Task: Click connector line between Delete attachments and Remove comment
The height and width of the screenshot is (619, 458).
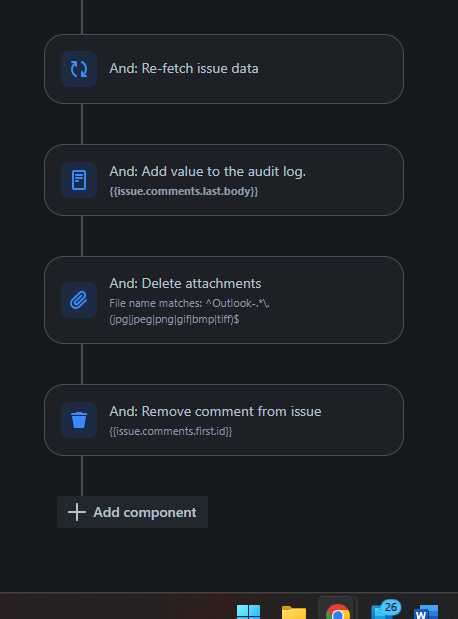Action: coord(82,364)
